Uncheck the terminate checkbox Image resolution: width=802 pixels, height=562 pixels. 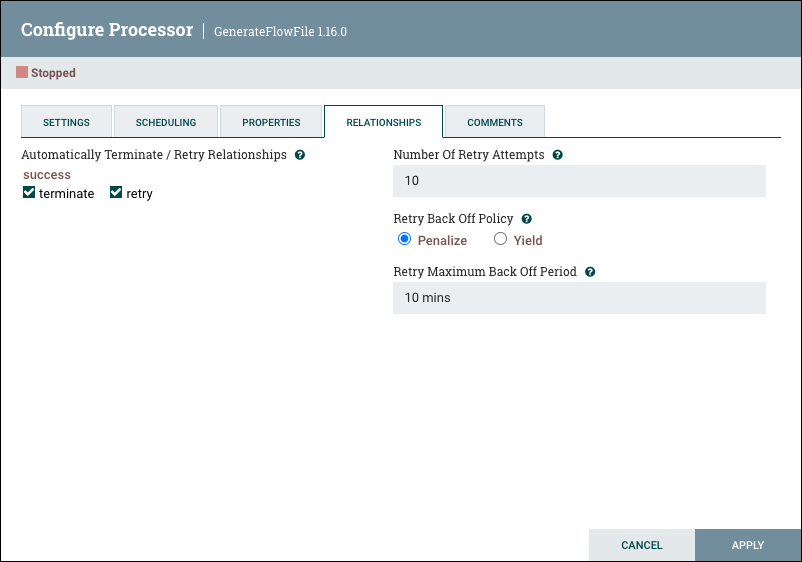tap(29, 193)
